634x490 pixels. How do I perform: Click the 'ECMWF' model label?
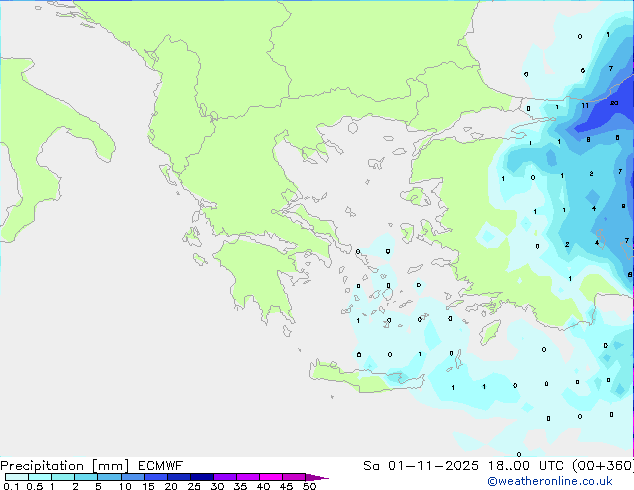[x=161, y=466]
